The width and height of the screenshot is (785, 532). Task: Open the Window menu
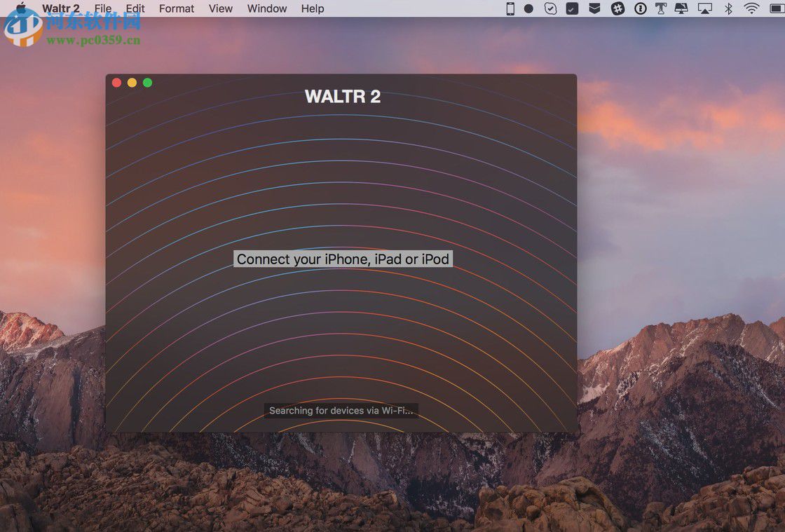tap(266, 8)
